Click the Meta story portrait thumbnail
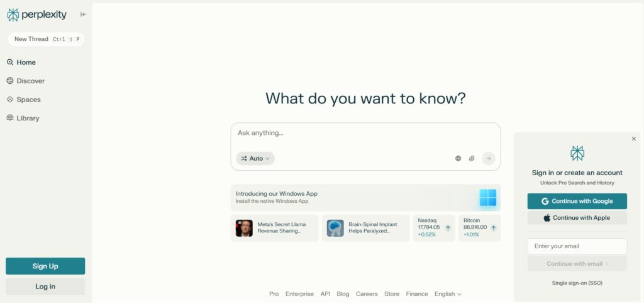Viewport: 644px width, 303px height. 244,228
